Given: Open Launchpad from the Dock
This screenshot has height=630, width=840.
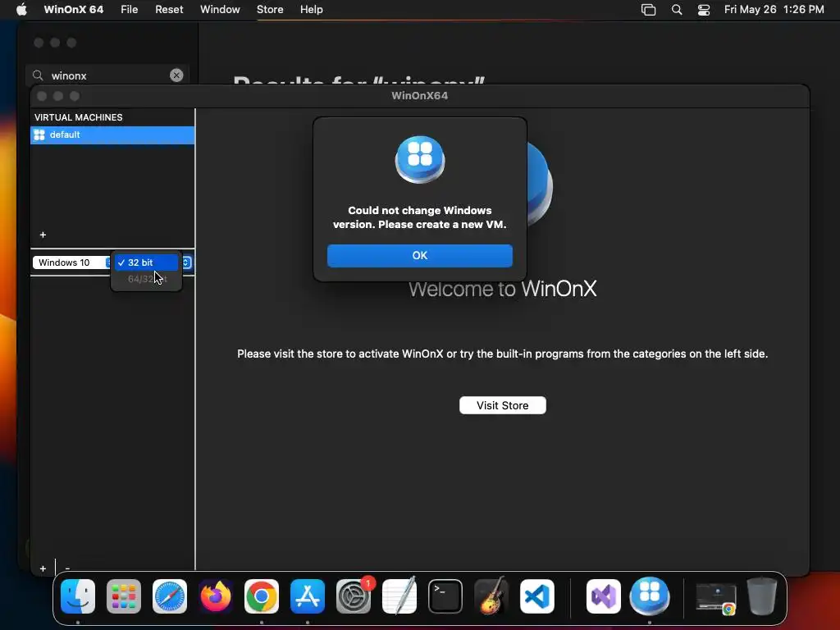Looking at the screenshot, I should click(x=124, y=596).
